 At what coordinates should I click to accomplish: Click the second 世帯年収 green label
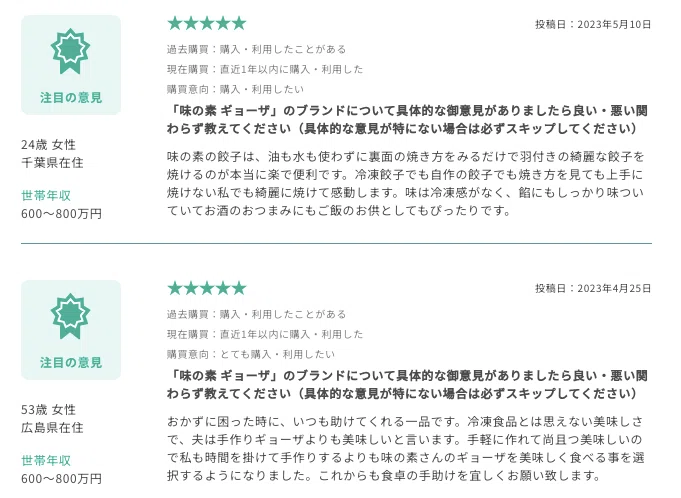[x=46, y=461]
